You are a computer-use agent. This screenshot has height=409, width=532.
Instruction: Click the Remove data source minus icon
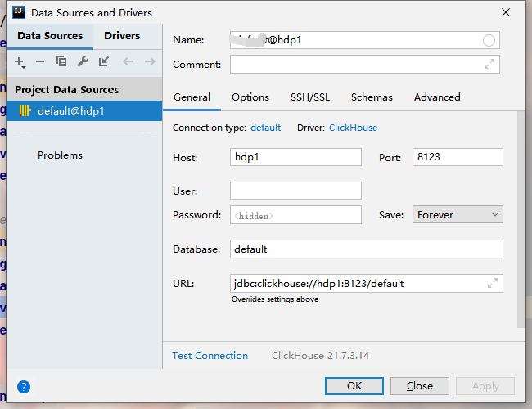[x=40, y=61]
